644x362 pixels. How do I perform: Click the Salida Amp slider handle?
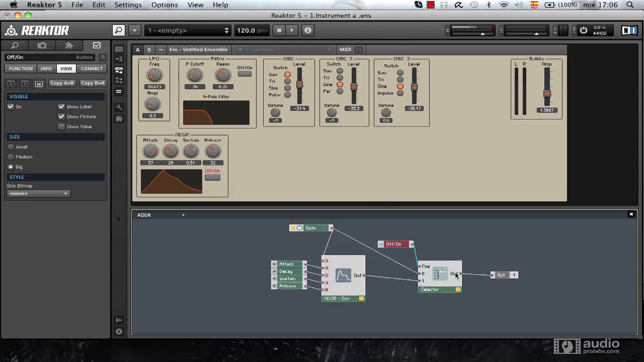pos(547,94)
